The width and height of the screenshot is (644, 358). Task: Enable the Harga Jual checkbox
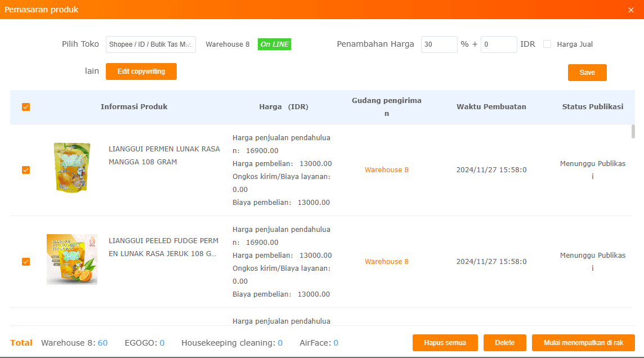coord(547,44)
